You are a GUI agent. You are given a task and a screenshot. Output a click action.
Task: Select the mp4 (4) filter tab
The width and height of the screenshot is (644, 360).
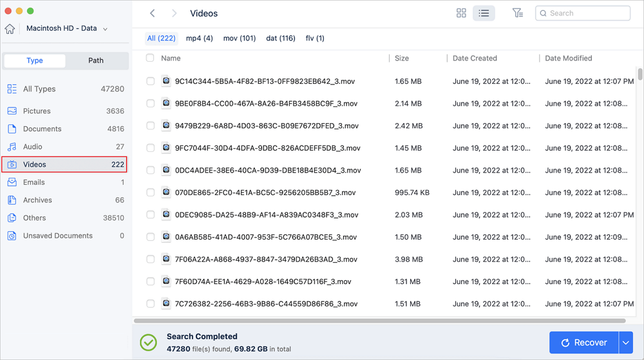point(199,38)
